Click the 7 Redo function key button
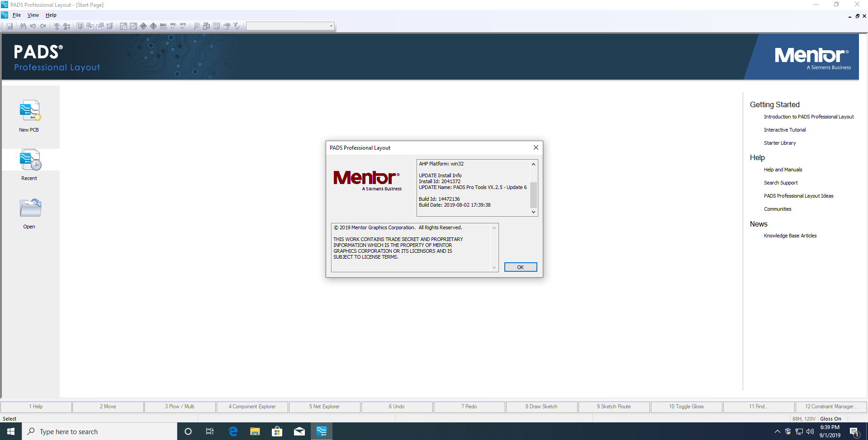This screenshot has width=868, height=440. click(x=470, y=407)
